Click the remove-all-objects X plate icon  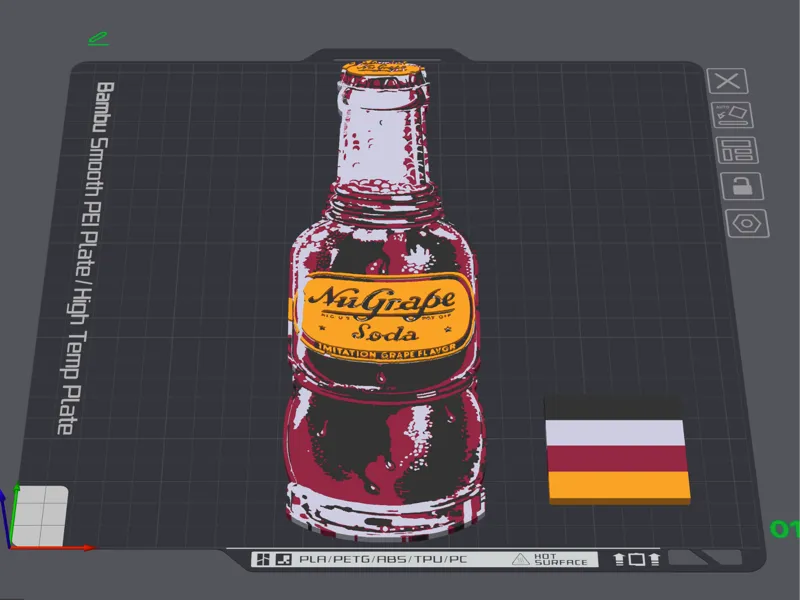[728, 81]
